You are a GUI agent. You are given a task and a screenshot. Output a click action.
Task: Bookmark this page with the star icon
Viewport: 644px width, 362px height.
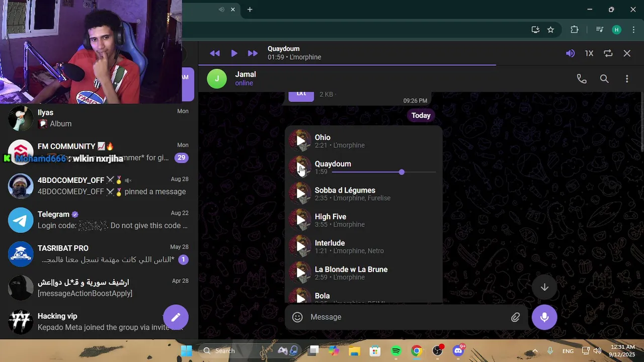[550, 30]
